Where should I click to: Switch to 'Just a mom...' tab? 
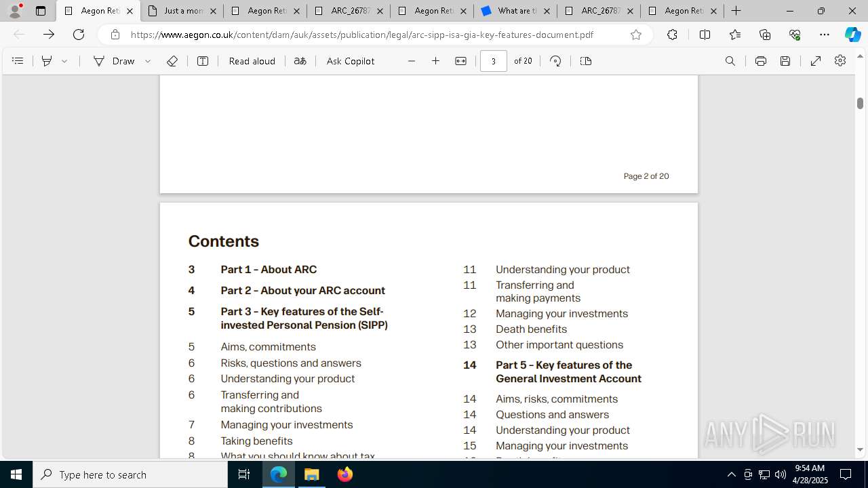point(182,11)
